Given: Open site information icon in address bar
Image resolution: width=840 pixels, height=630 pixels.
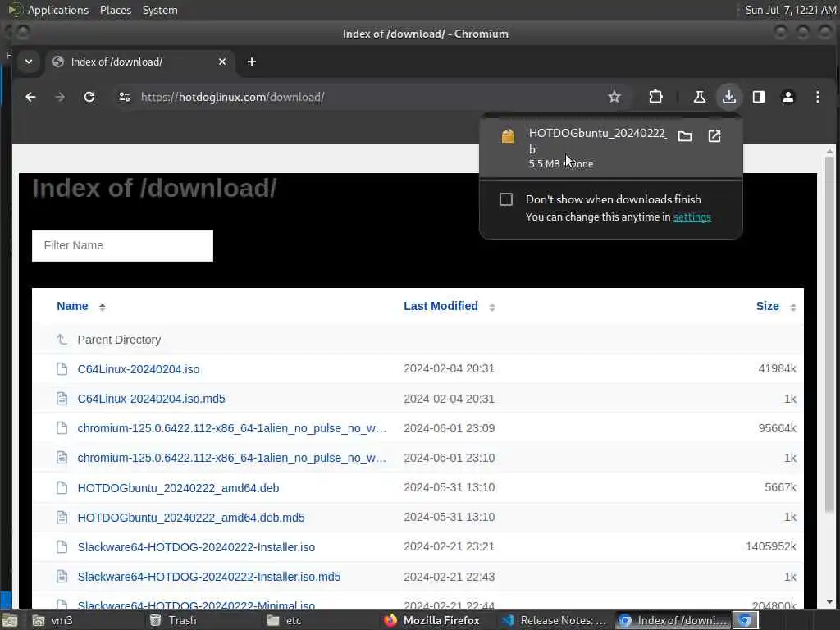Looking at the screenshot, I should [125, 97].
